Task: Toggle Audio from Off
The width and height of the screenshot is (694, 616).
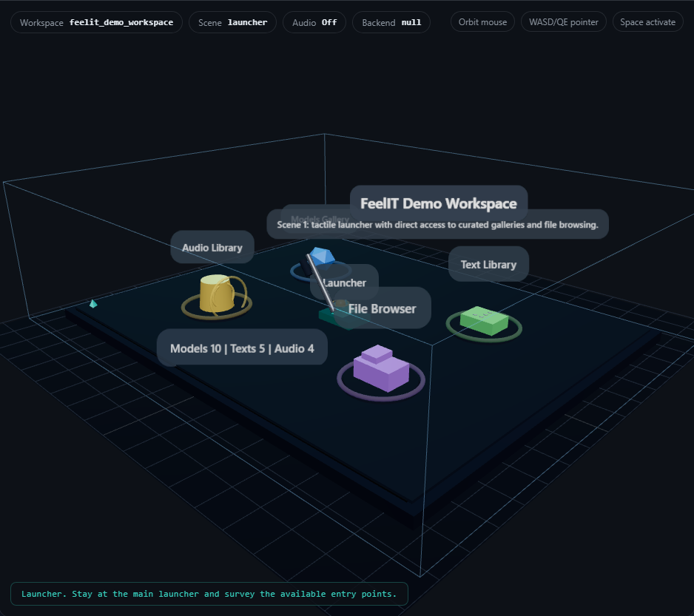Action: coord(314,21)
